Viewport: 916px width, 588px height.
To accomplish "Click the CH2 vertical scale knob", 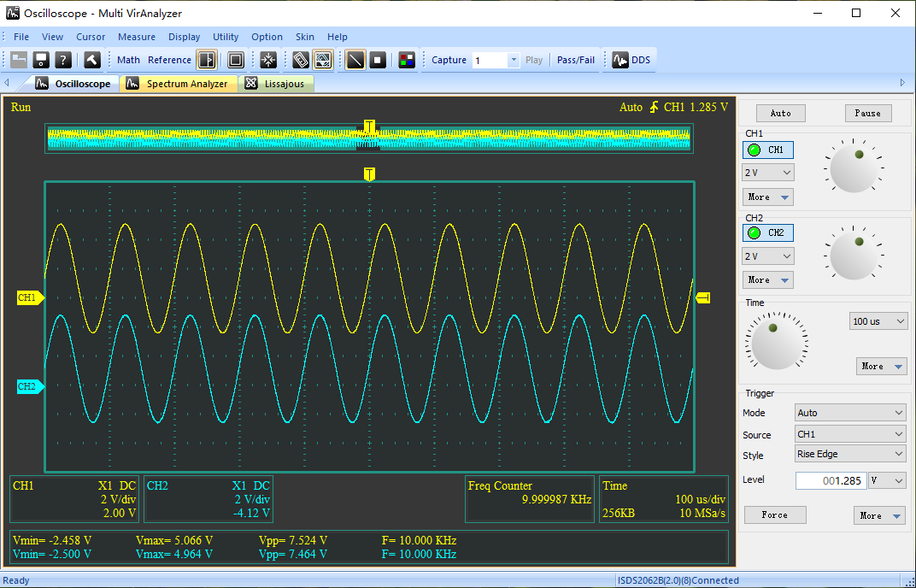I will pyautogui.click(x=854, y=256).
